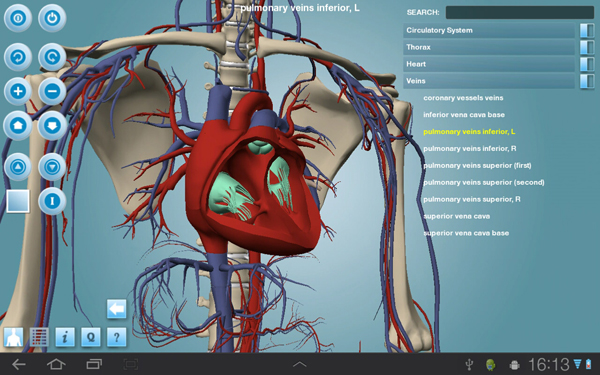
Task: Open the Q quiz button
Action: pyautogui.click(x=91, y=337)
